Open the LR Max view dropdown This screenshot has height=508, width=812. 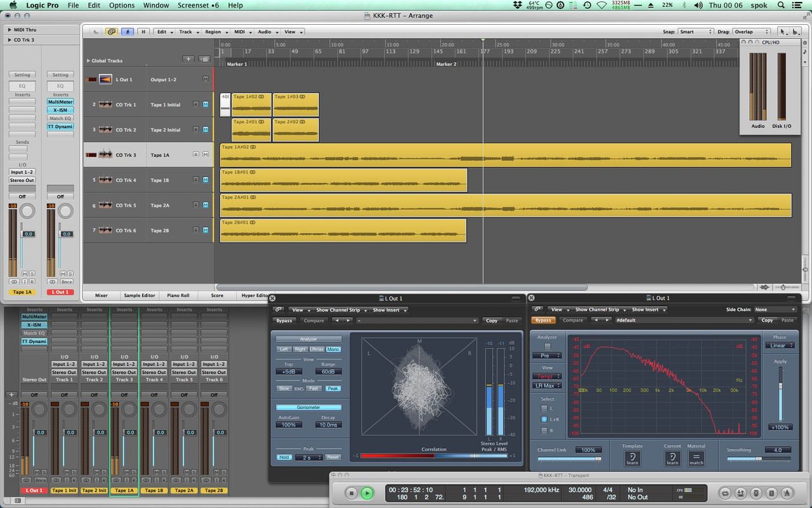(x=547, y=385)
